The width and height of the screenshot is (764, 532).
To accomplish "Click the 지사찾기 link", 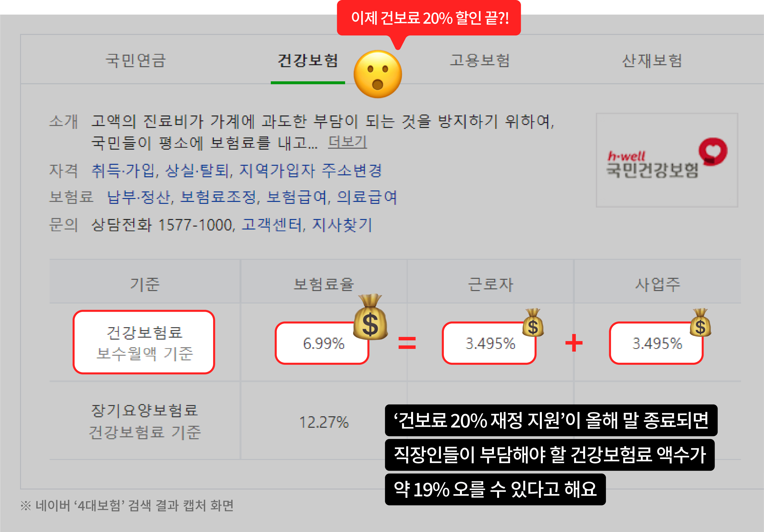I will click(342, 225).
